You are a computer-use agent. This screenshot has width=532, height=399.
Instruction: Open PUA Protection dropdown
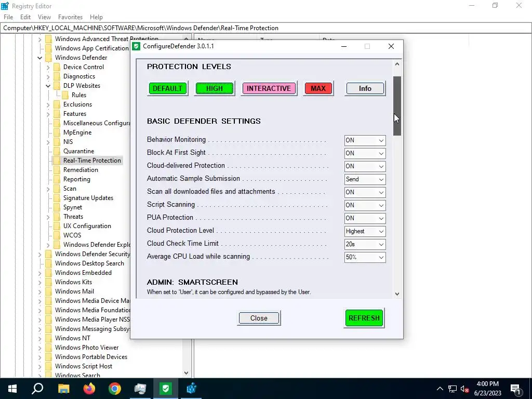coord(365,218)
